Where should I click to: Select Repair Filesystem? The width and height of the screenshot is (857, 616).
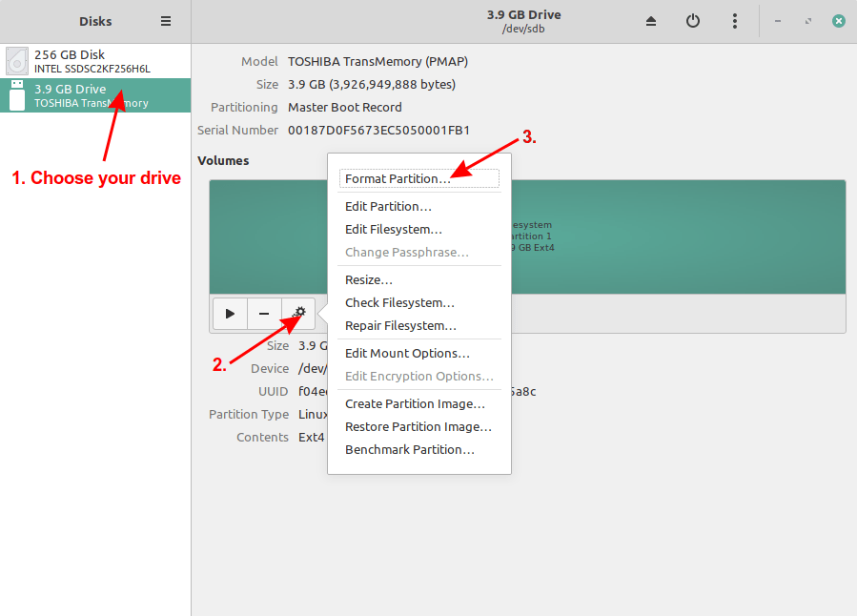click(x=399, y=325)
